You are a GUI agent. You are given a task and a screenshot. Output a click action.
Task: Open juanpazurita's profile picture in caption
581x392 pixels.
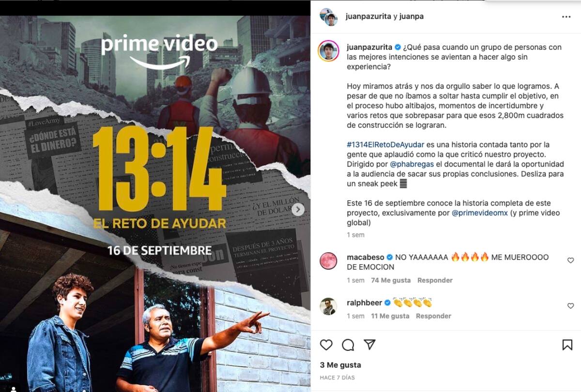click(328, 51)
